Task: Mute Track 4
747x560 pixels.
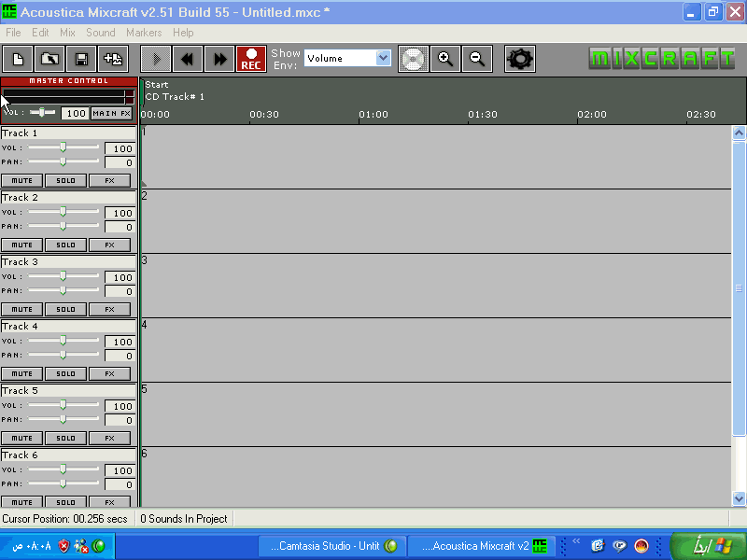Action: coord(21,374)
